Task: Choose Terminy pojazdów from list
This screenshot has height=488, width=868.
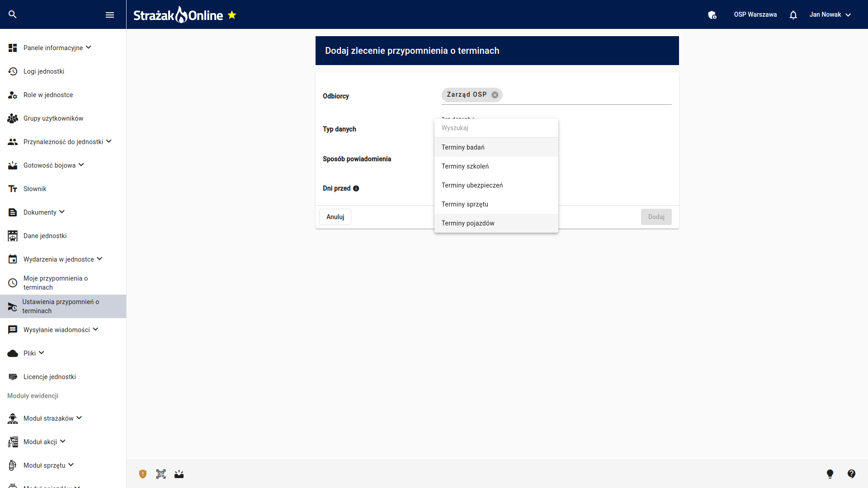Action: [x=468, y=223]
